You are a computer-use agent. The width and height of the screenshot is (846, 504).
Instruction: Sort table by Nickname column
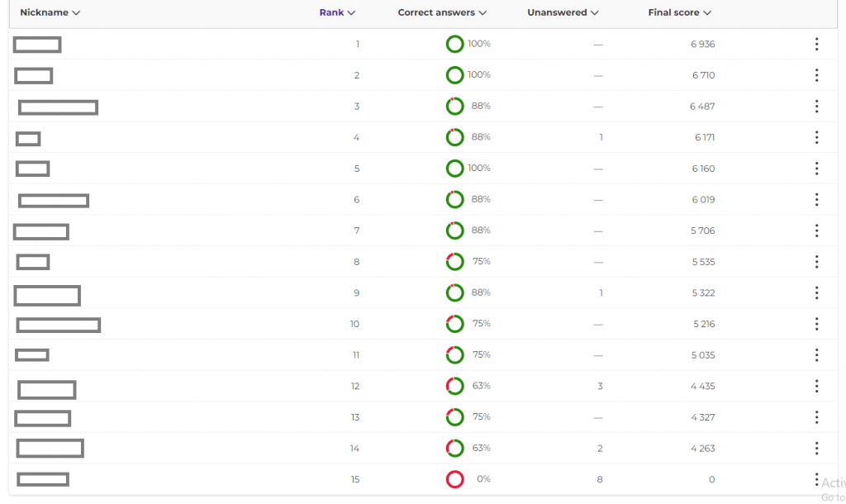click(x=50, y=13)
